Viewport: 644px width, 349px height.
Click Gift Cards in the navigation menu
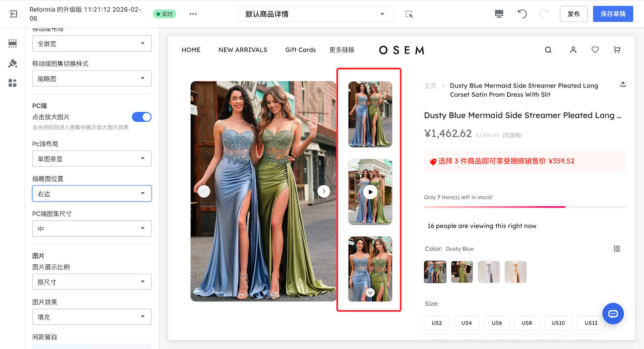coord(300,50)
